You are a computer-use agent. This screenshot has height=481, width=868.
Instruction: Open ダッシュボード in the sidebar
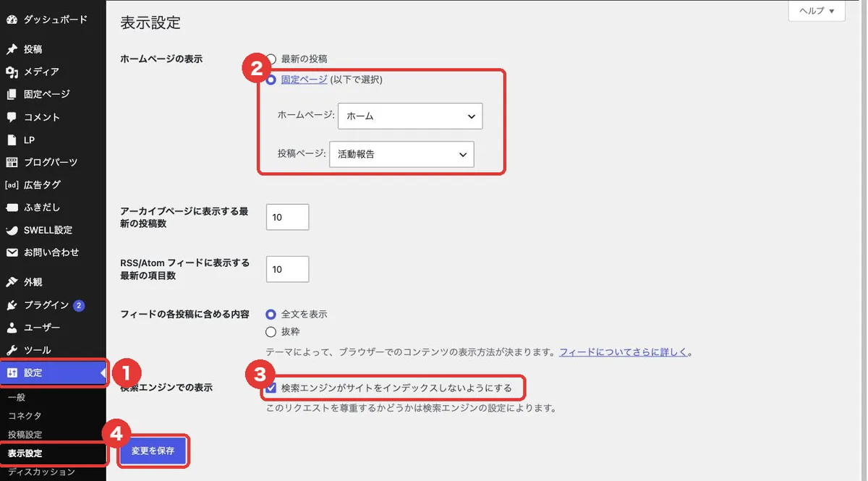[x=54, y=20]
